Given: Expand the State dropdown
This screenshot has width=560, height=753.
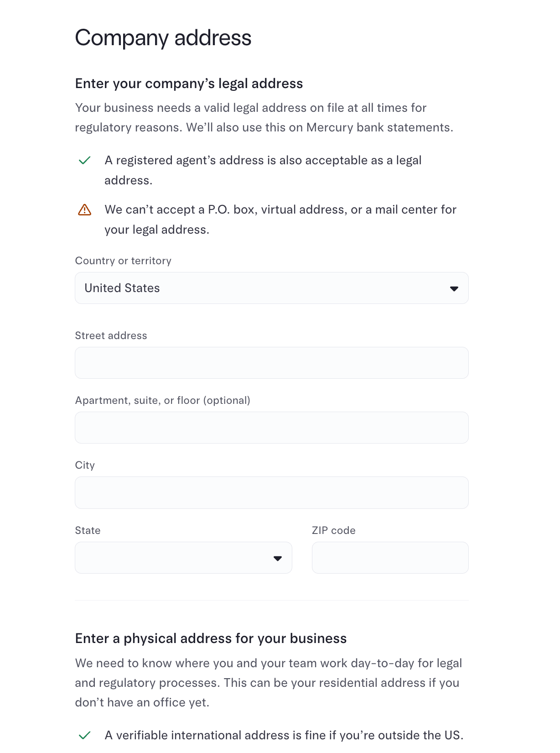Looking at the screenshot, I should tap(183, 558).
